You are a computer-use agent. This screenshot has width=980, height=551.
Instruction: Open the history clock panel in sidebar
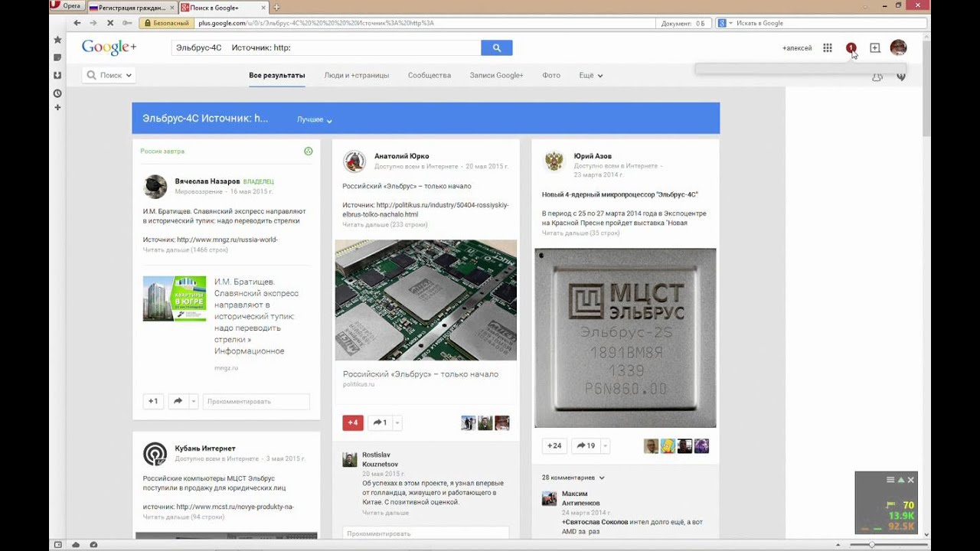pyautogui.click(x=57, y=93)
